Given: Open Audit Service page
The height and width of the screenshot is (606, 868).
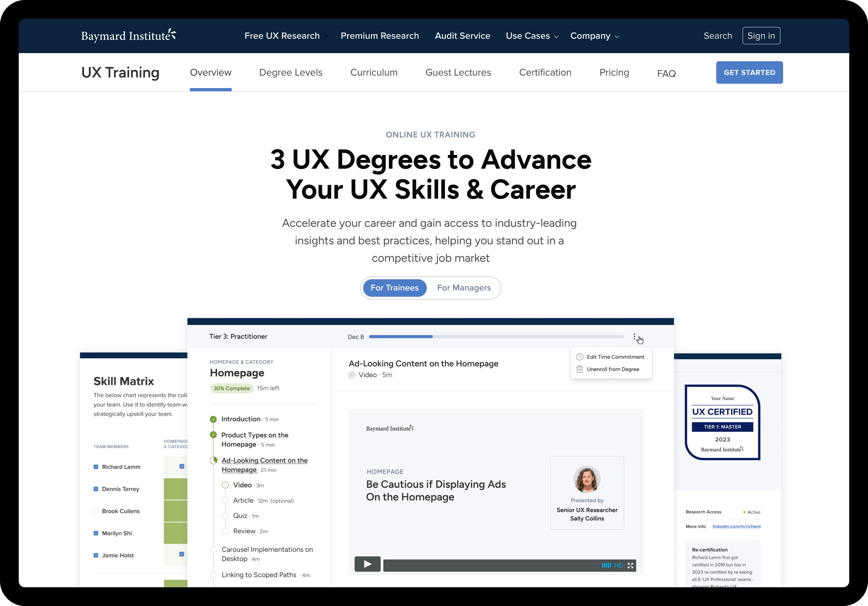Looking at the screenshot, I should 462,36.
